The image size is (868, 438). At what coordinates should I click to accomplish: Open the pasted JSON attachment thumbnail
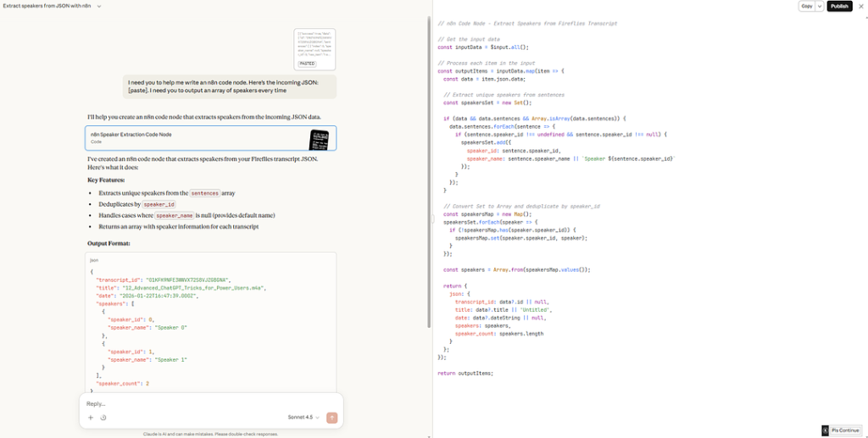pyautogui.click(x=315, y=49)
